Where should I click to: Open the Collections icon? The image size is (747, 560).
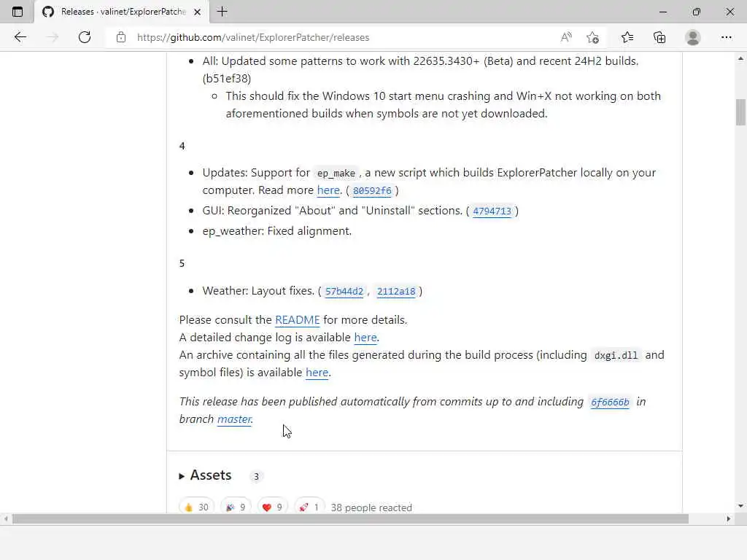click(659, 37)
